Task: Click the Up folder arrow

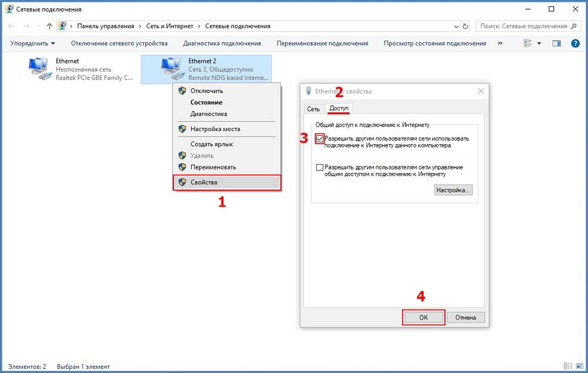Action: [49, 26]
